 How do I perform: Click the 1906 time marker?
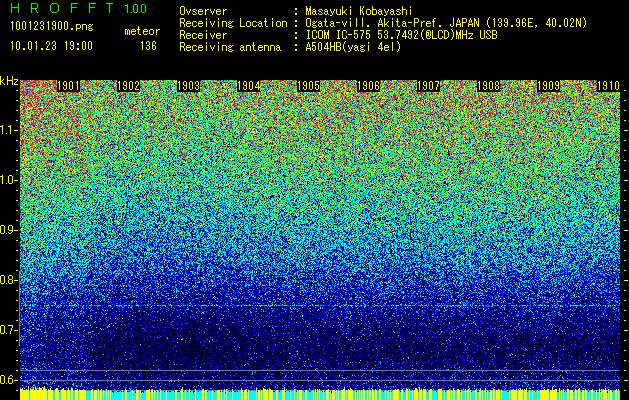click(x=368, y=86)
